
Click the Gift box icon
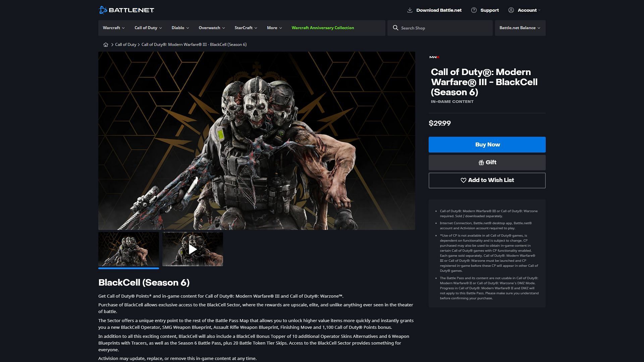tap(481, 162)
